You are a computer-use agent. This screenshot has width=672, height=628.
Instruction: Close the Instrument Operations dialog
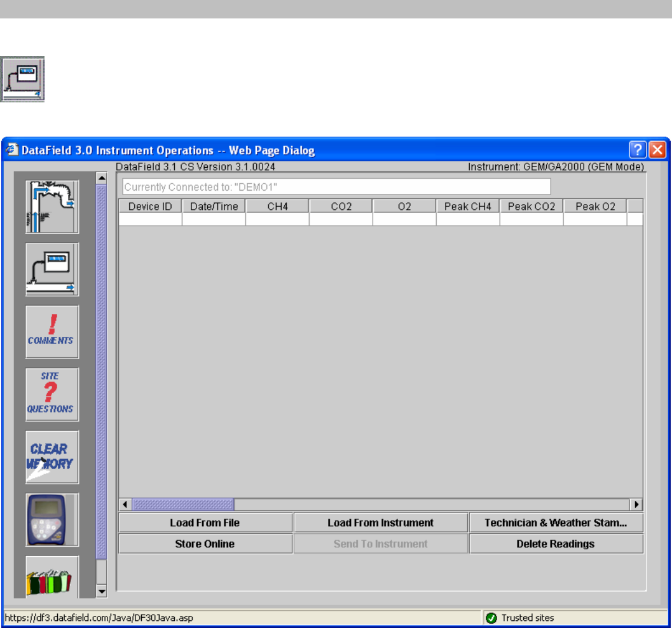pyautogui.click(x=657, y=150)
